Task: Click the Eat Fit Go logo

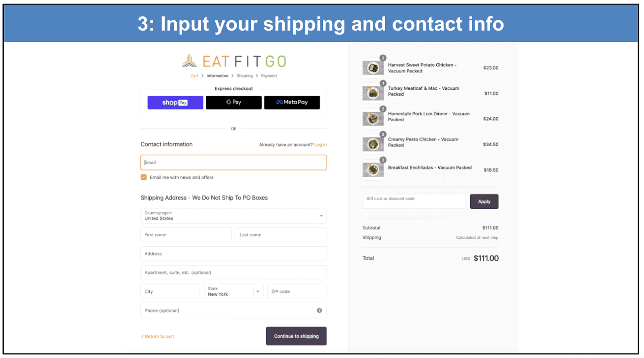Action: coord(233,61)
